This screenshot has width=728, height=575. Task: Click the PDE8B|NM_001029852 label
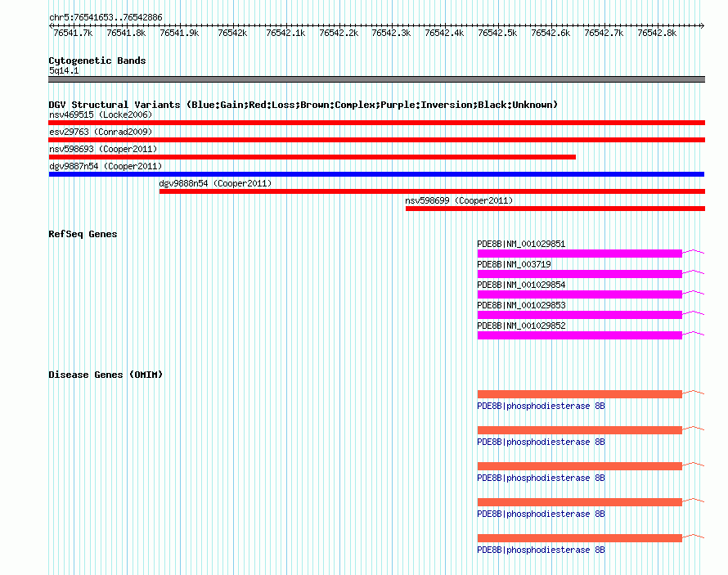521,326
